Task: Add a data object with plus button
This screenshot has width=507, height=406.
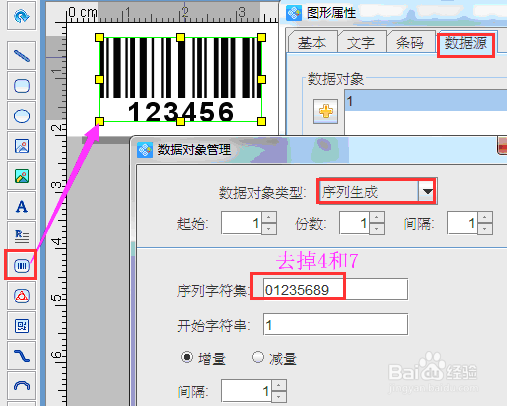Action: tap(326, 111)
